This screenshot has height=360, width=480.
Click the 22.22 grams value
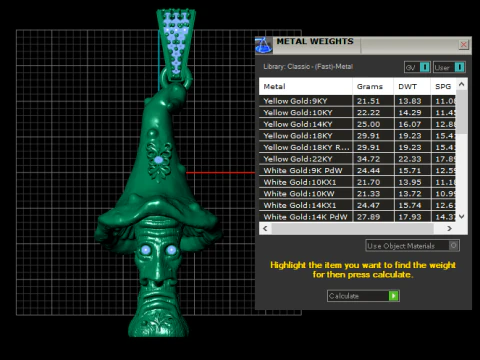tap(368, 113)
